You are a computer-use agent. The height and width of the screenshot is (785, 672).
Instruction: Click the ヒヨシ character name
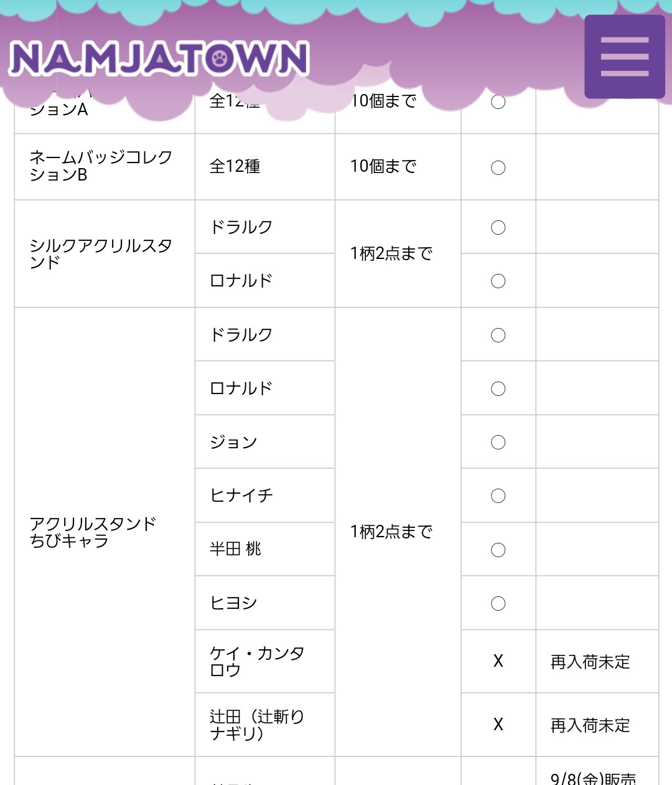(x=234, y=603)
